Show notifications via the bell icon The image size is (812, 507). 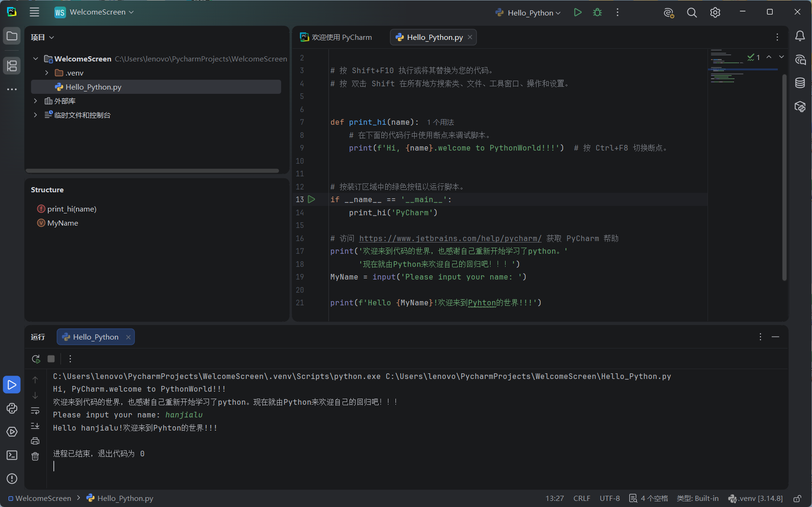tap(800, 36)
